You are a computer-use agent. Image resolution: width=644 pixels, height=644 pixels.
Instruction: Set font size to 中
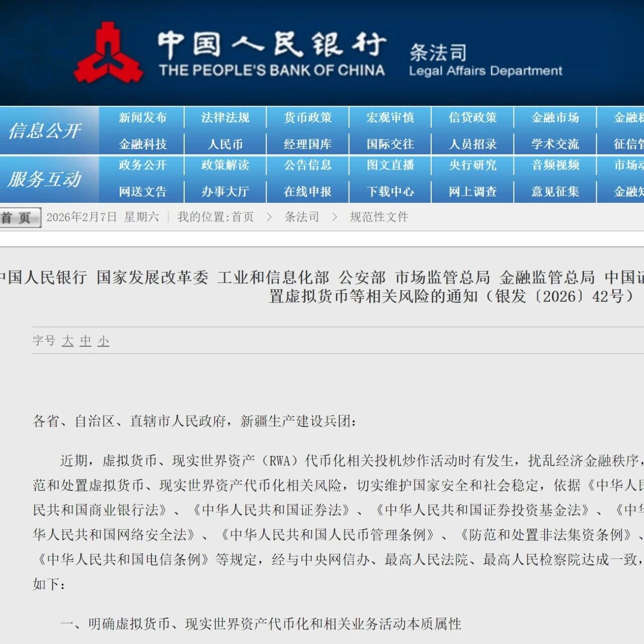[x=86, y=341]
